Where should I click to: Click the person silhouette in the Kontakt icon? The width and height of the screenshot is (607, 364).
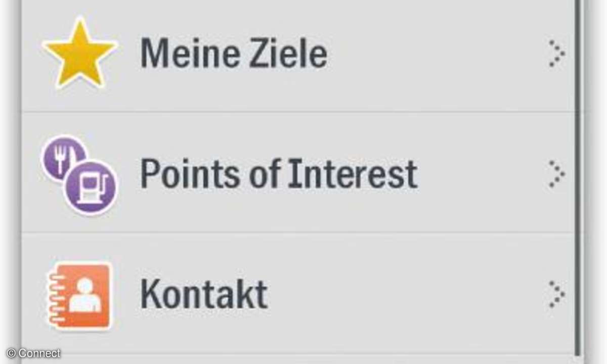(x=85, y=296)
